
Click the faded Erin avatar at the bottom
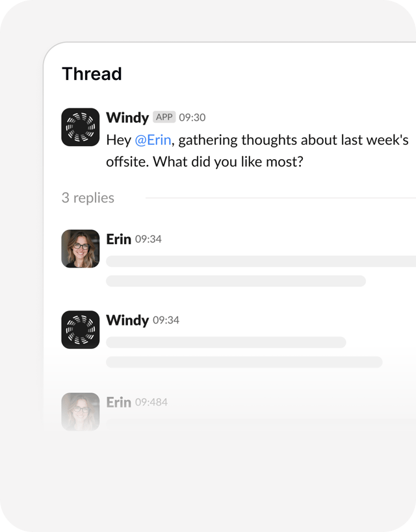click(81, 411)
